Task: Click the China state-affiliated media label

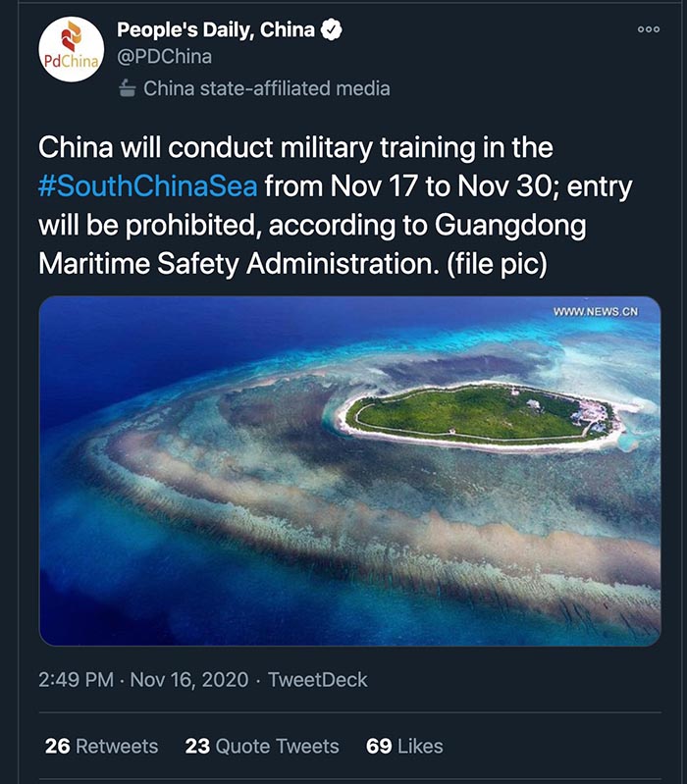Action: click(x=266, y=88)
